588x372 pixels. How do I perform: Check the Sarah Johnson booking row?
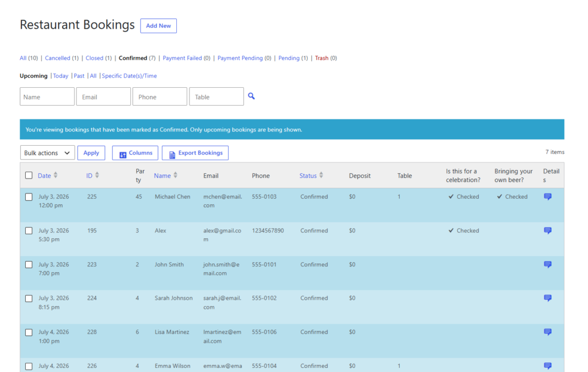click(x=29, y=299)
